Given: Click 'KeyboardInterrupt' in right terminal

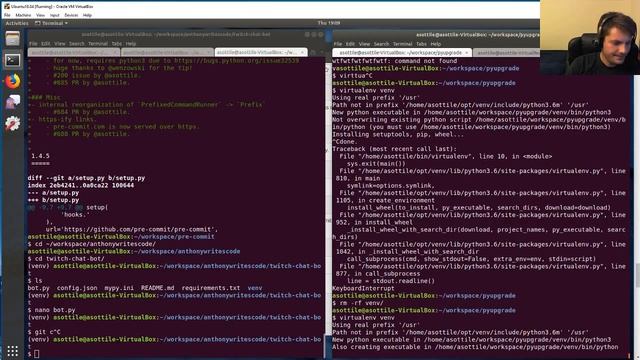Looking at the screenshot, I should click(x=363, y=288).
